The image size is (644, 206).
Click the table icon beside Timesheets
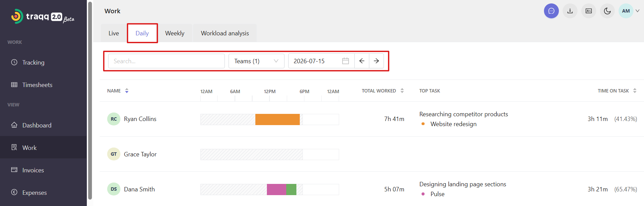click(14, 85)
